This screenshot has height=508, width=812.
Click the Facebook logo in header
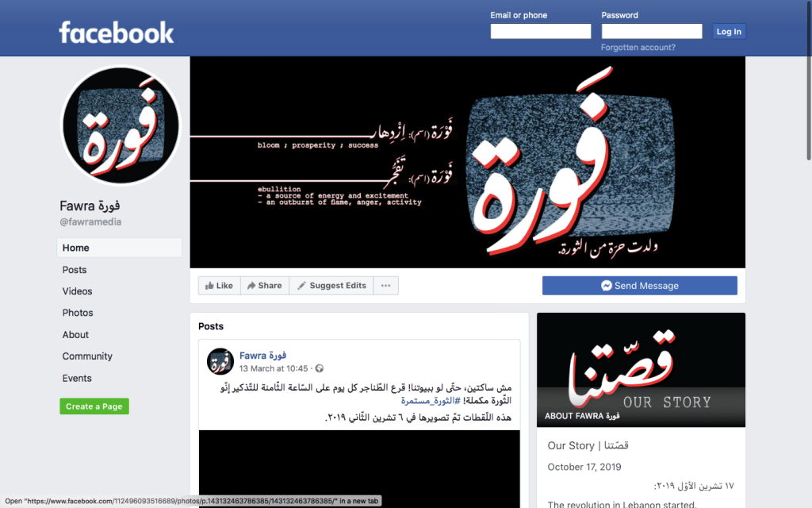point(117,32)
